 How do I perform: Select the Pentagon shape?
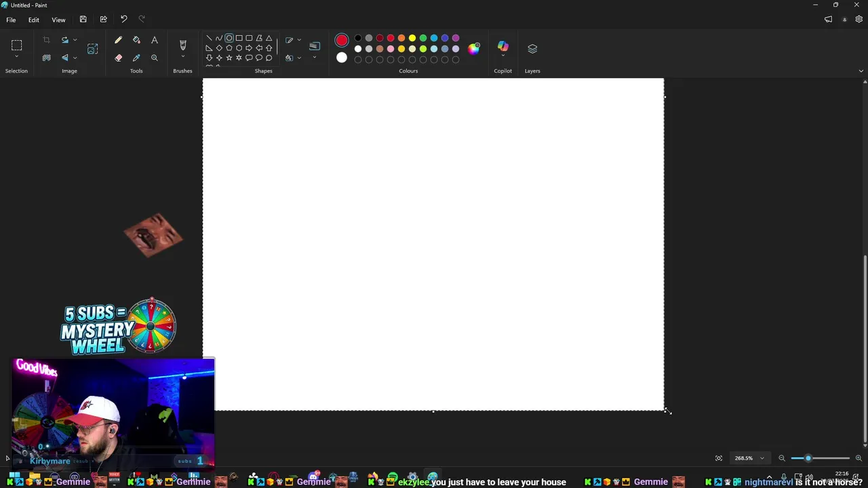tap(229, 48)
